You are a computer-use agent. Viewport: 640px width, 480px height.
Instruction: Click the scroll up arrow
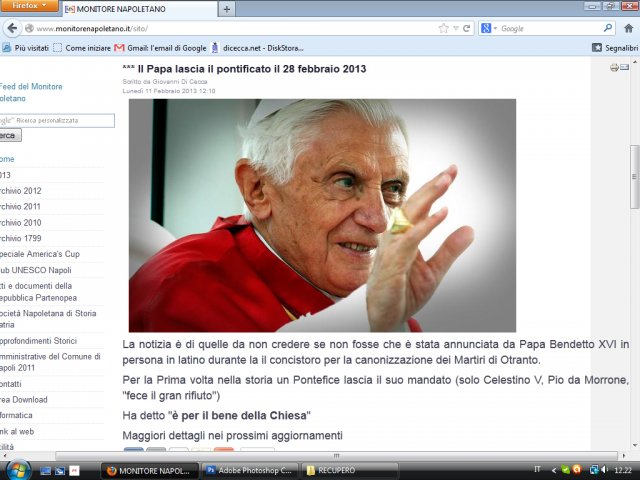pos(634,62)
